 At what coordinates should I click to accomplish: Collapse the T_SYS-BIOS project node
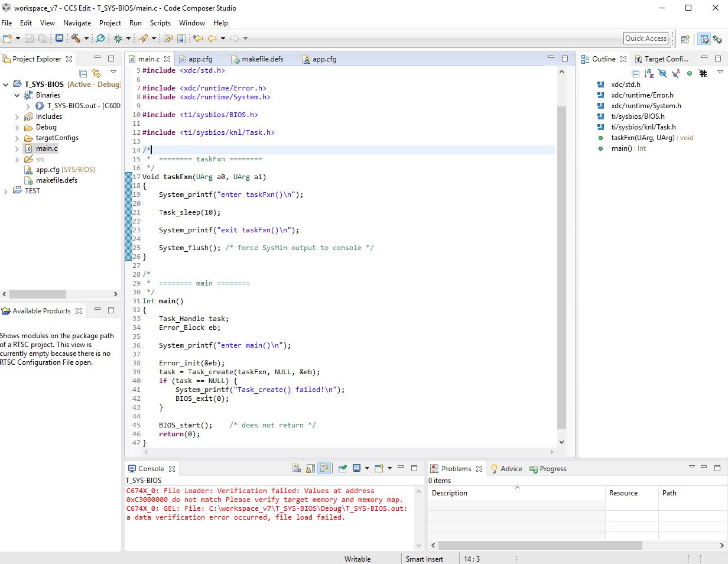tap(6, 85)
